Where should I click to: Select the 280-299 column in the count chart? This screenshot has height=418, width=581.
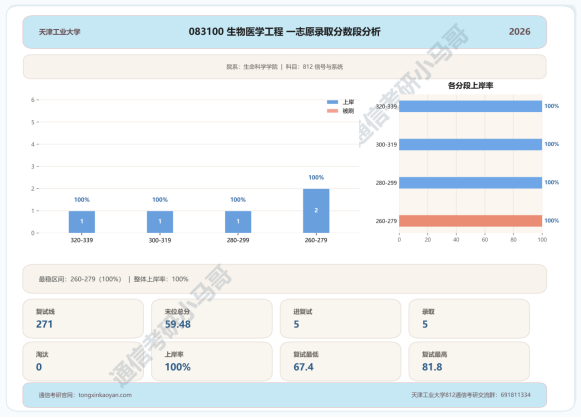pos(238,222)
